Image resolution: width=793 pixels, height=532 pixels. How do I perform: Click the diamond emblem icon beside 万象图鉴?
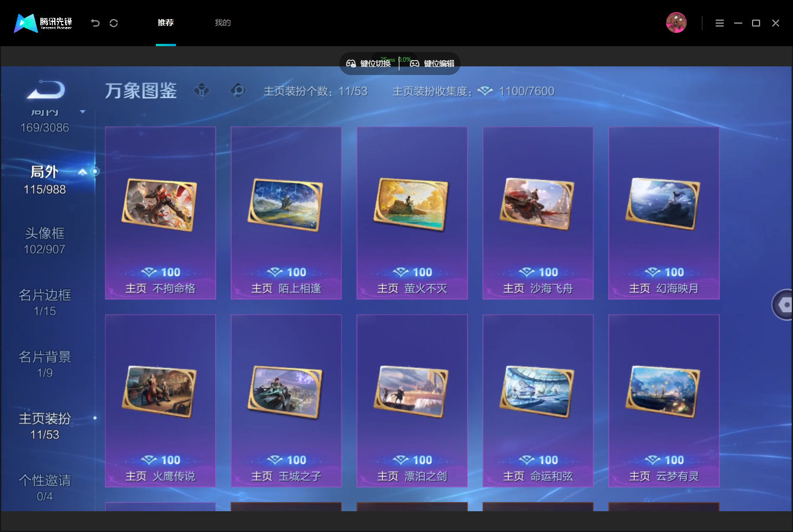202,91
